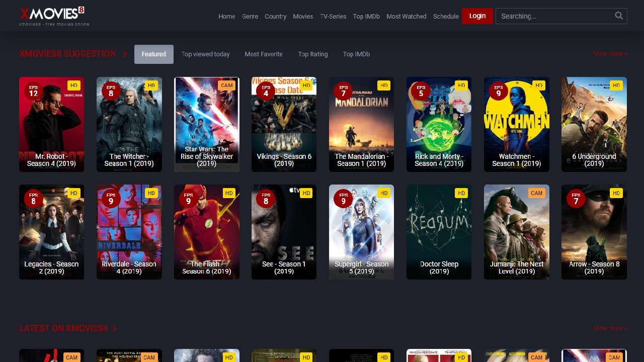Open the Schedule page from navigation
Screen dimensions: 644x362
click(x=446, y=17)
